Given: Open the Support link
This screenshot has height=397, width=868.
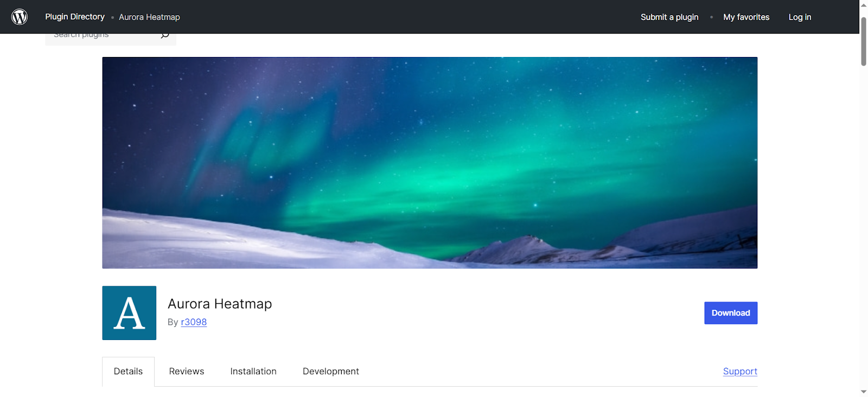Looking at the screenshot, I should [740, 372].
